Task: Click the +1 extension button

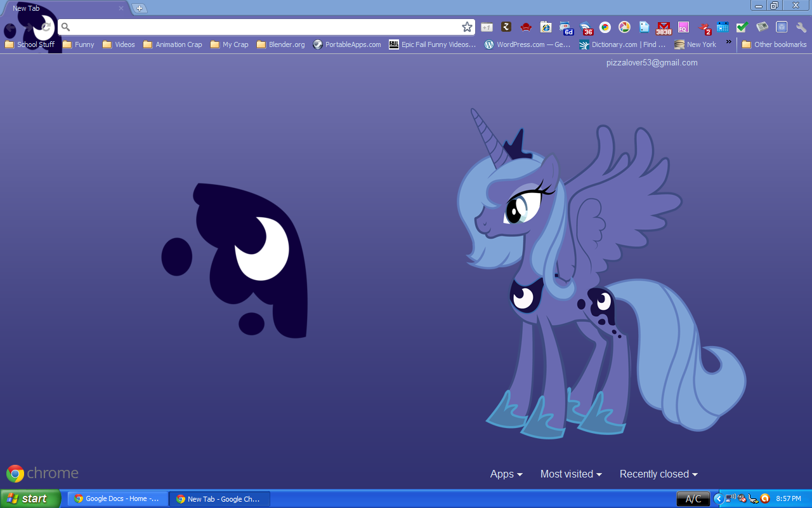Action: point(487,27)
